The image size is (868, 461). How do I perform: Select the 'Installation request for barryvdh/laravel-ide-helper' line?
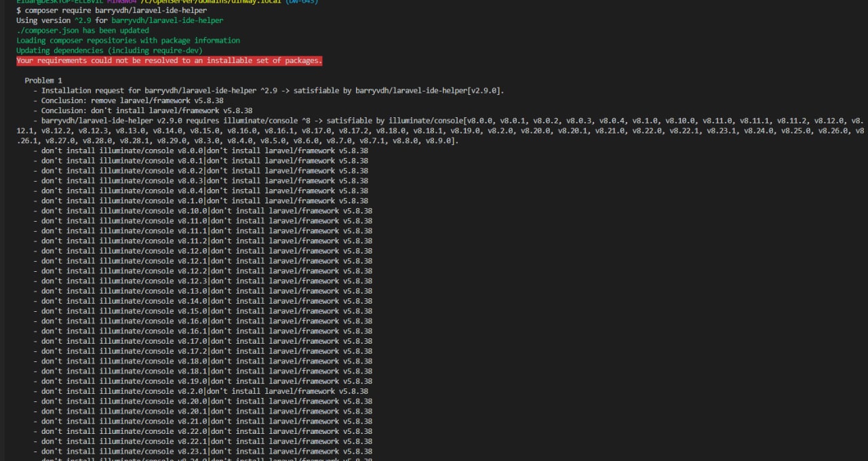pos(269,90)
